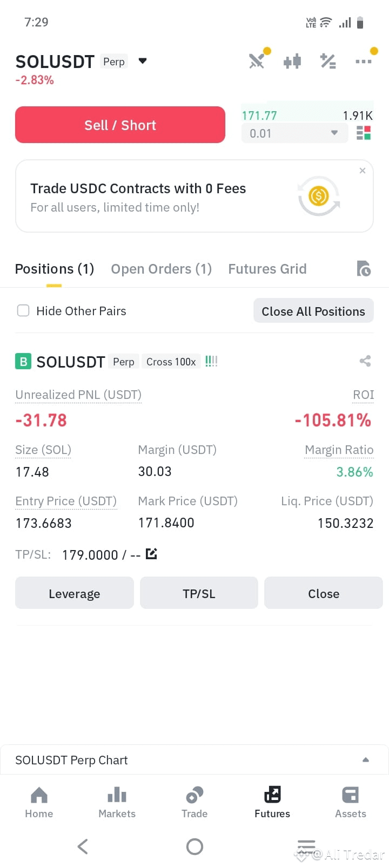
Task: Open the Leverage adjustment button
Action: 75,593
